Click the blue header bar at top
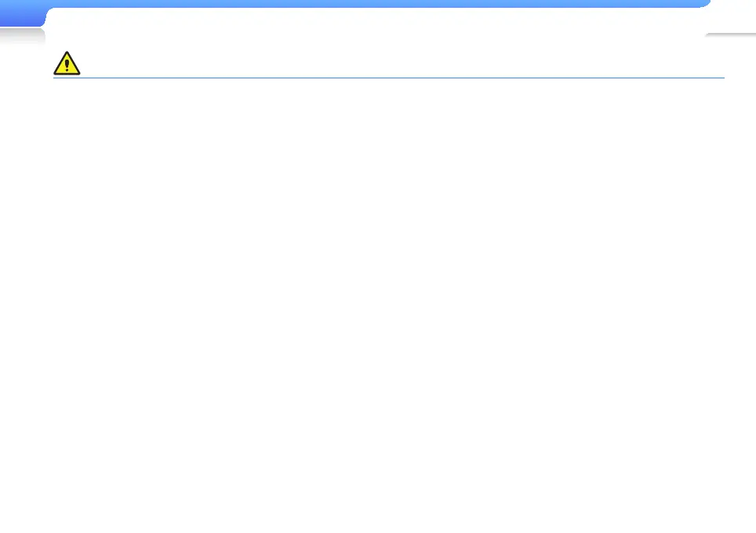 (378, 4)
